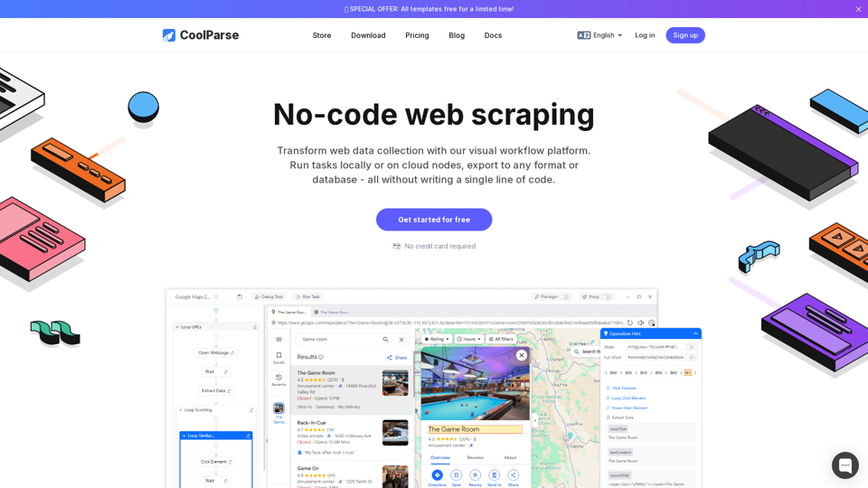The width and height of the screenshot is (868, 488).
Task: Click the Nearby icon under The Game Room
Action: point(475,474)
